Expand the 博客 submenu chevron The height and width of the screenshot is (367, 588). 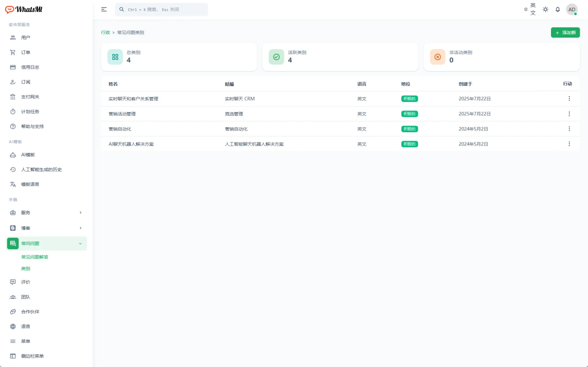(x=81, y=228)
